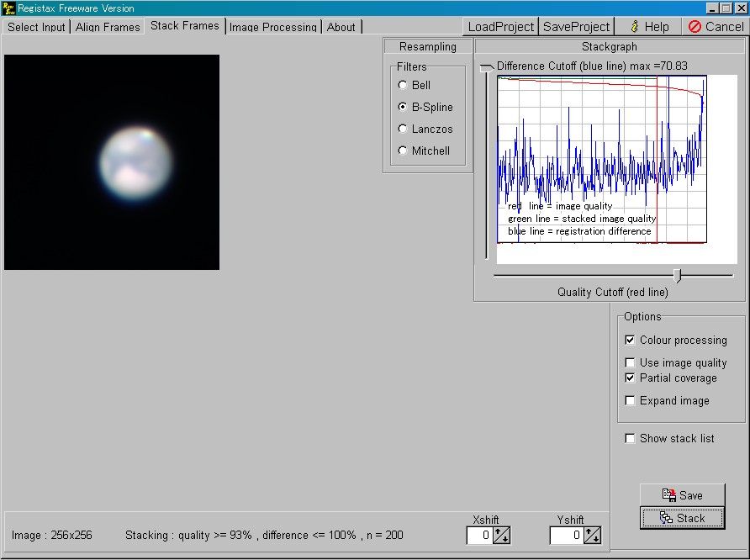
Task: Enable Show stack list checkbox
Action: [630, 439]
